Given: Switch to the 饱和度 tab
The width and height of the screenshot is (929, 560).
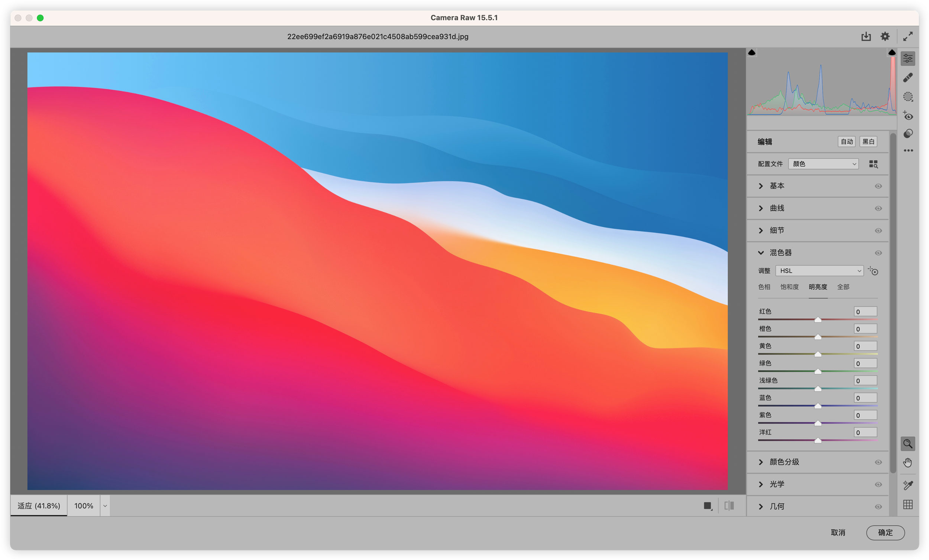Looking at the screenshot, I should [789, 287].
